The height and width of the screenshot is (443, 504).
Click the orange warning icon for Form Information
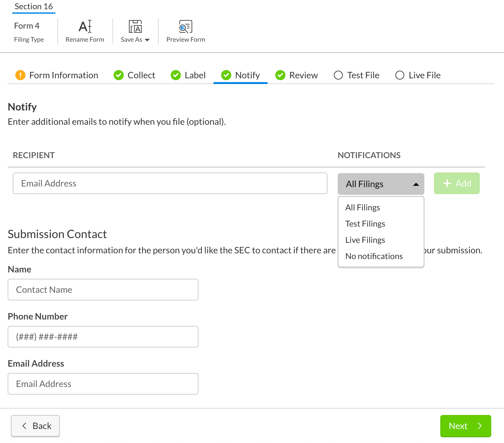(20, 75)
